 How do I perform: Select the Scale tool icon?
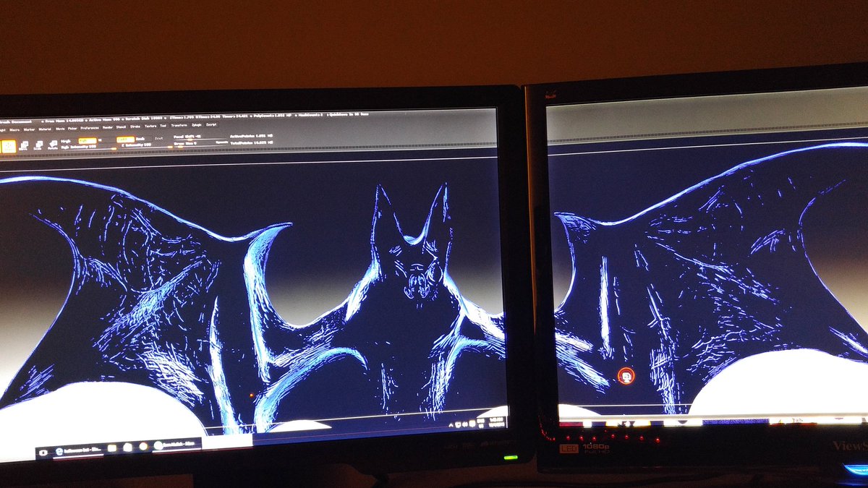tap(38, 147)
